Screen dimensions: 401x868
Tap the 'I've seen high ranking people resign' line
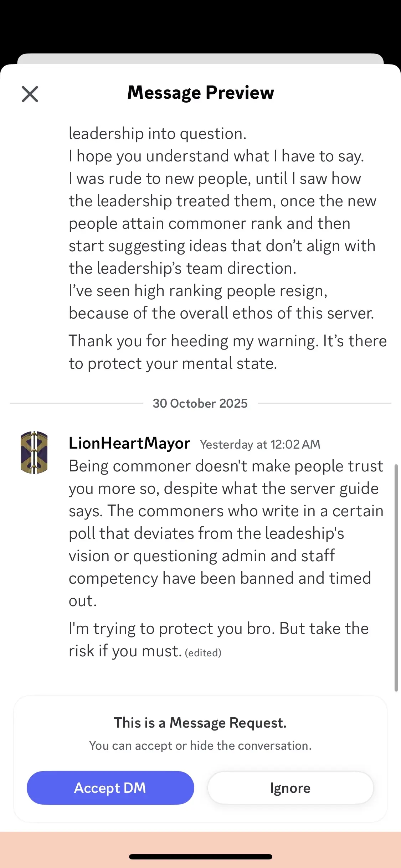[198, 291]
